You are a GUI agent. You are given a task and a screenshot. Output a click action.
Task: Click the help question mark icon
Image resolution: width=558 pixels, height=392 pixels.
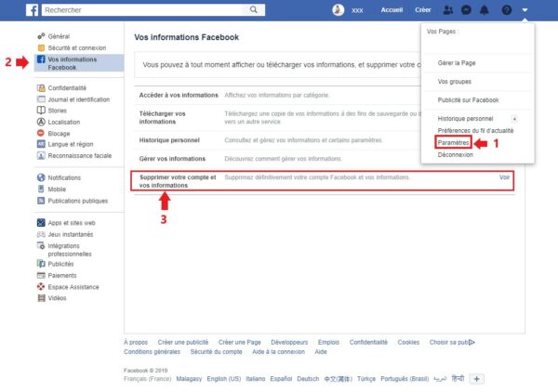point(506,10)
